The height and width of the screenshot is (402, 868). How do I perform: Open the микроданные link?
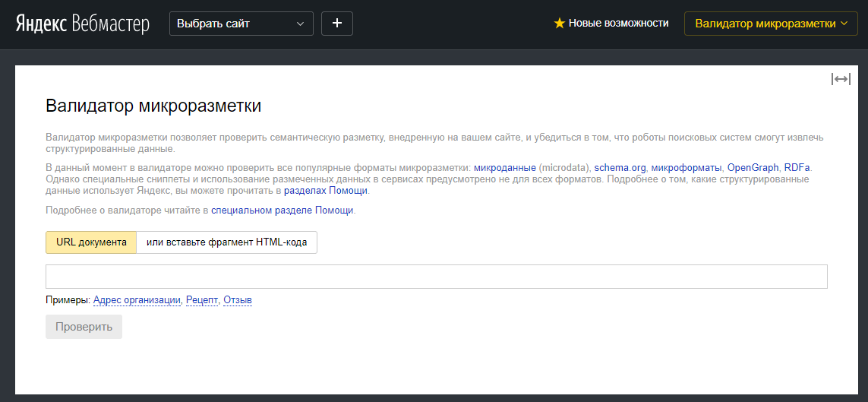(x=504, y=167)
